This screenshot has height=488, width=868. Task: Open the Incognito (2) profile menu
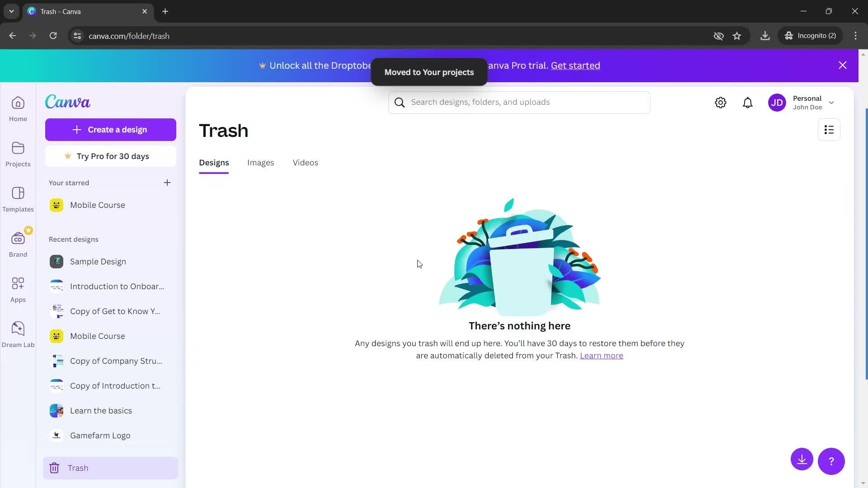810,36
